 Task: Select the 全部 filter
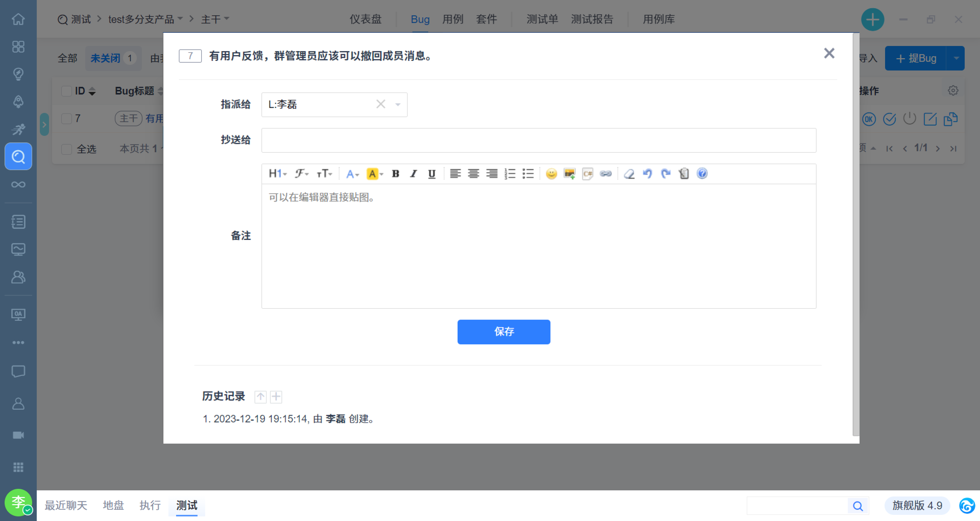point(67,58)
